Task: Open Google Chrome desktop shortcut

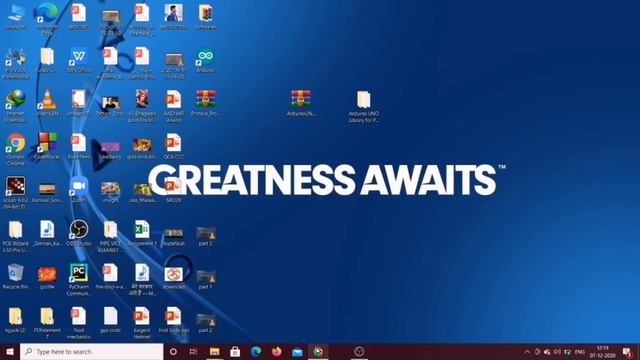Action: pos(16,149)
